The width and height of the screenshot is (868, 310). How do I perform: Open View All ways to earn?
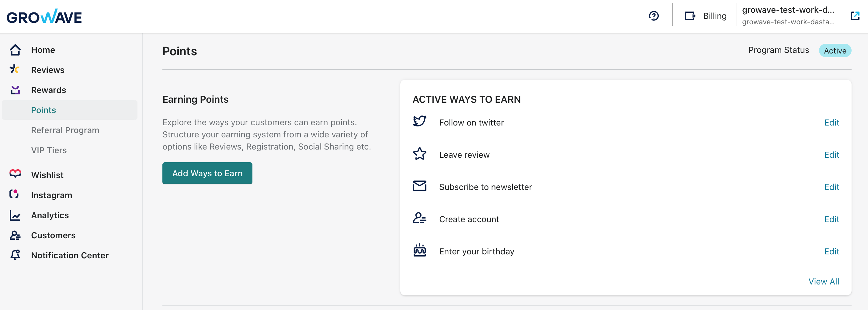824,281
